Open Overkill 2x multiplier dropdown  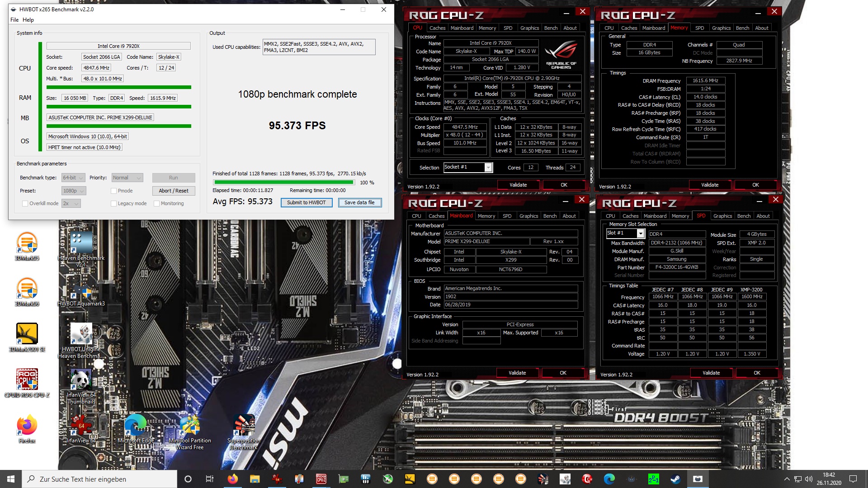click(x=71, y=203)
